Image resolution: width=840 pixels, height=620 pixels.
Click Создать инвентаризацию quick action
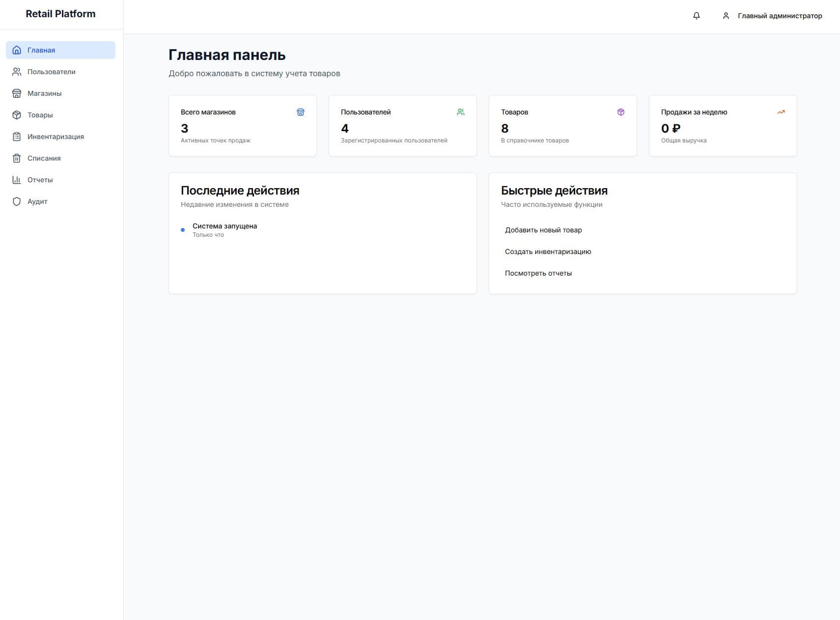tap(548, 252)
